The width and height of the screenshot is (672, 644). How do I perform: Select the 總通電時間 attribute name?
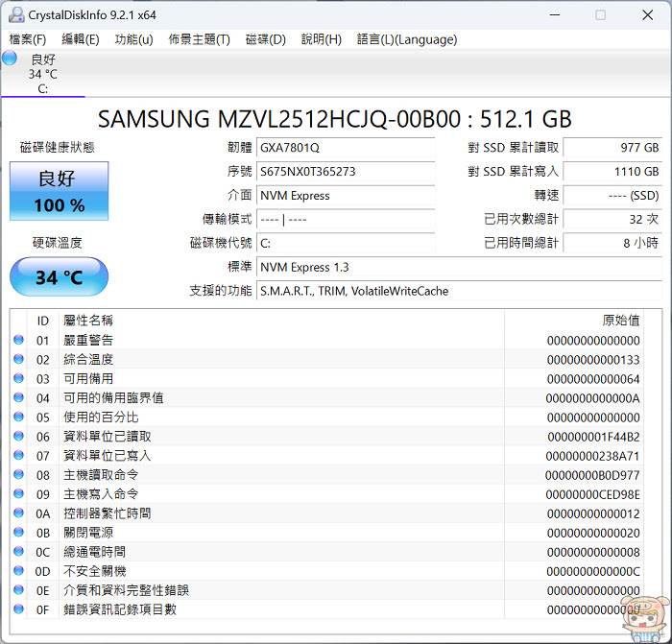pyautogui.click(x=95, y=552)
